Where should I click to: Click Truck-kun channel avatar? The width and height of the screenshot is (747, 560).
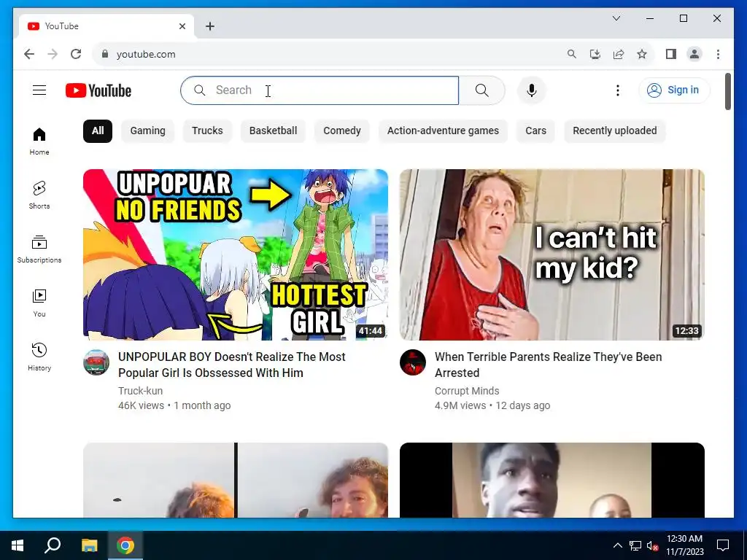coord(96,362)
